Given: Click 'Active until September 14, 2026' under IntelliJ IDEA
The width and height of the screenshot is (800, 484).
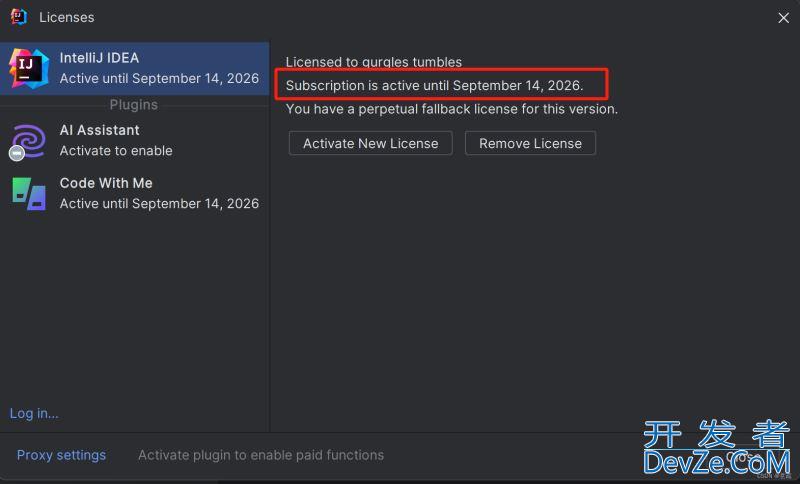Looking at the screenshot, I should tap(159, 79).
